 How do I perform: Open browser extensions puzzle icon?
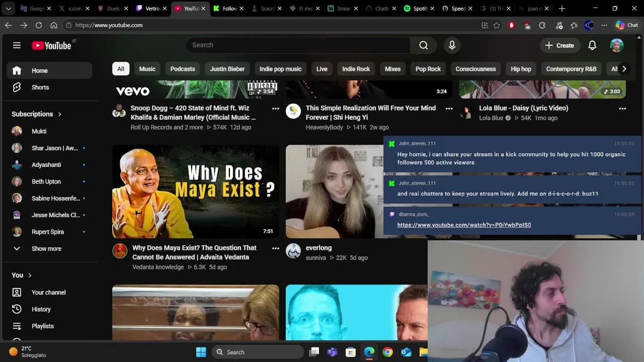click(x=542, y=25)
